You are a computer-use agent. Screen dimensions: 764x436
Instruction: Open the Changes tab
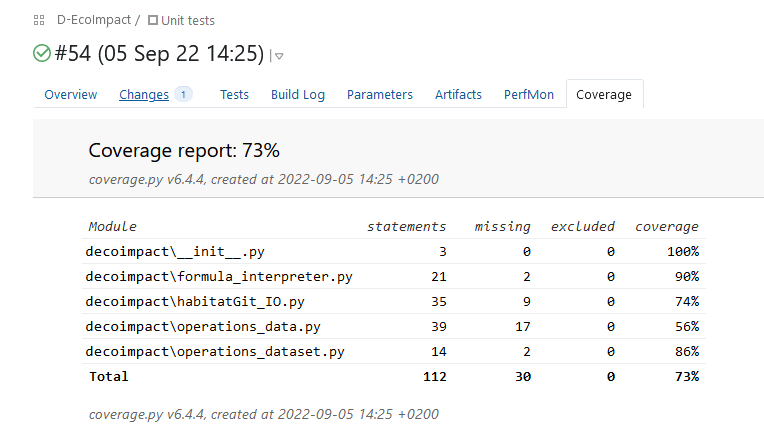click(144, 95)
